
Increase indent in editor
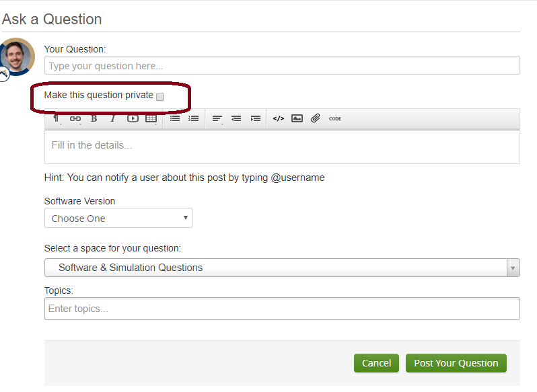[256, 118]
